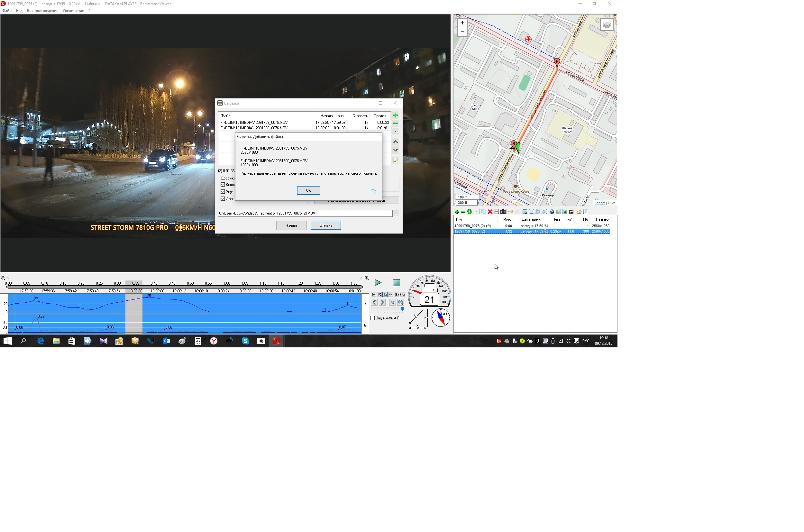
Task: Select the 4x playback speed toggle
Action: click(x=390, y=295)
